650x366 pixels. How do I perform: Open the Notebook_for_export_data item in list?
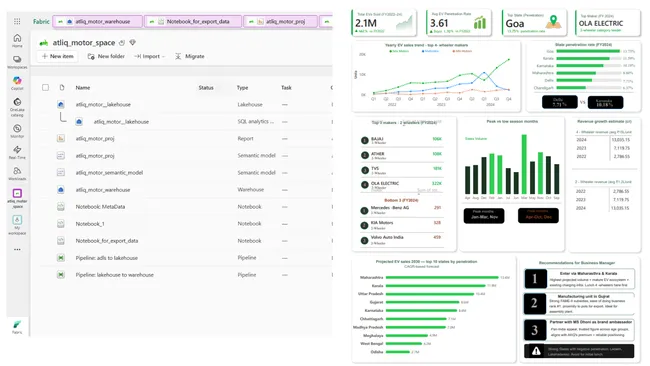point(107,241)
